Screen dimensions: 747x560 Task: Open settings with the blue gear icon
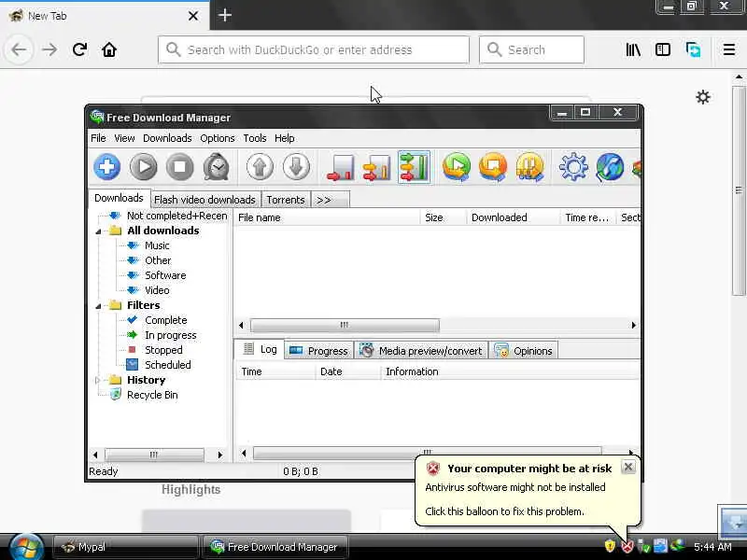(573, 167)
